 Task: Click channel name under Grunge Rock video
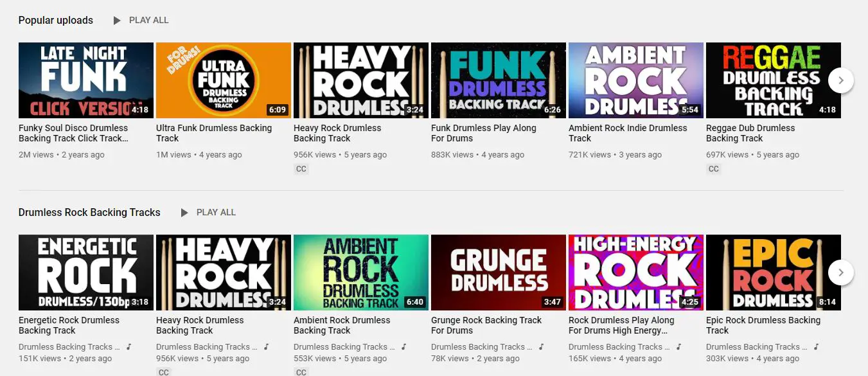(482, 347)
